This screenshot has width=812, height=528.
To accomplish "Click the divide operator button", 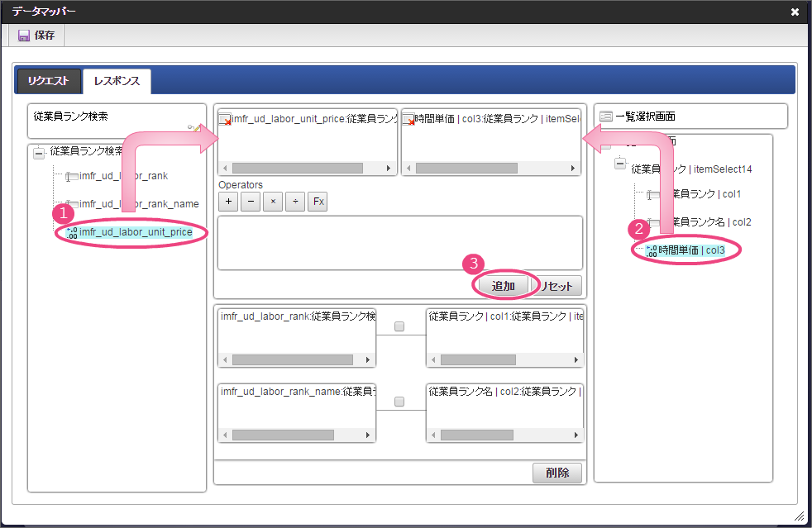I will [295, 202].
